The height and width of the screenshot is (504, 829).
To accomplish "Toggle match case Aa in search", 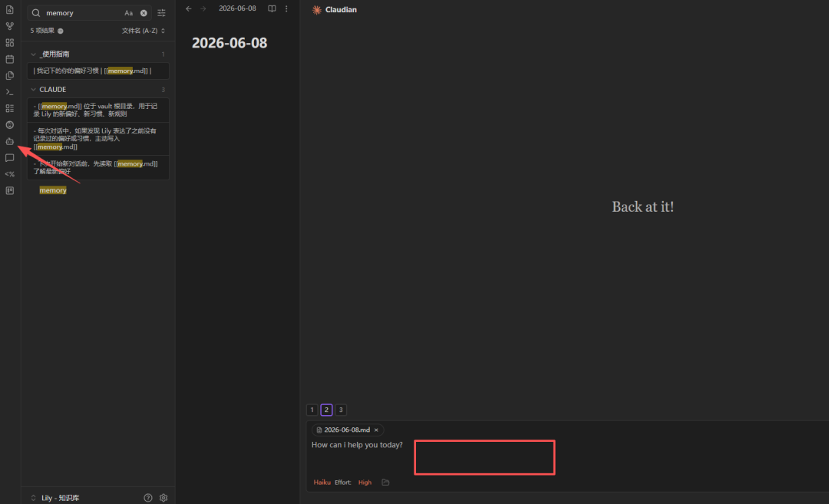I will click(x=128, y=13).
